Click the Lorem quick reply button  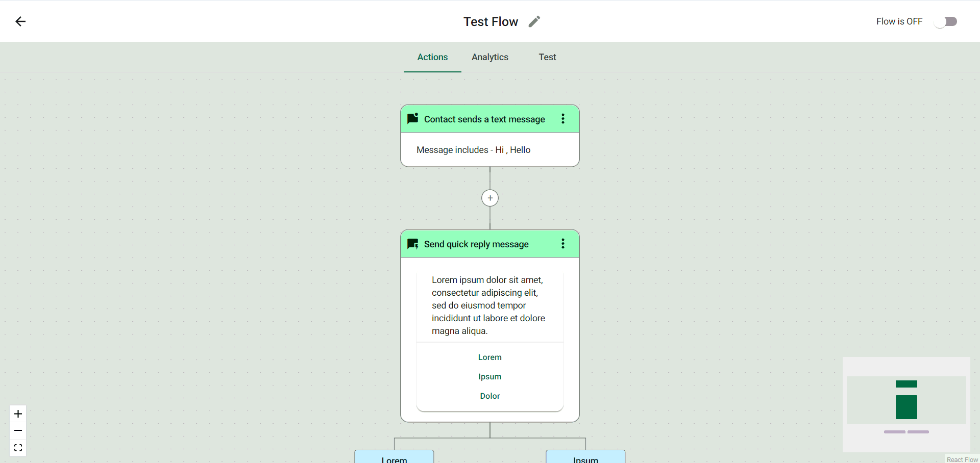tap(489, 357)
